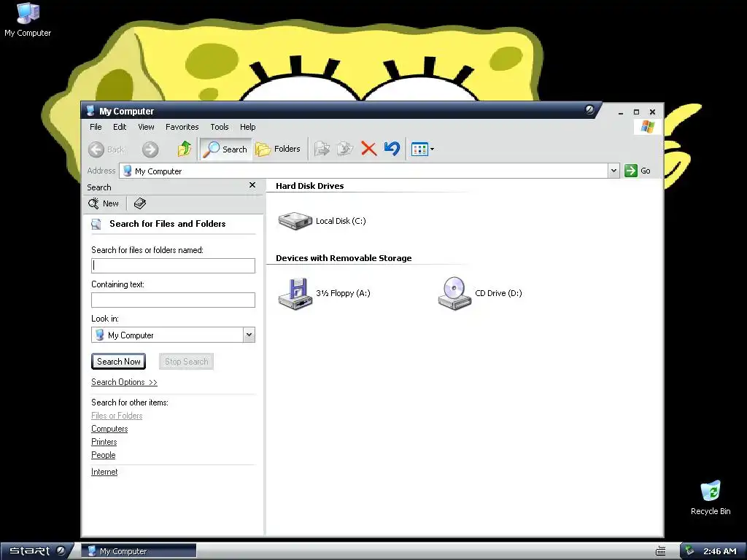Click the Containing text field
The width and height of the screenshot is (747, 560).
[x=173, y=300]
